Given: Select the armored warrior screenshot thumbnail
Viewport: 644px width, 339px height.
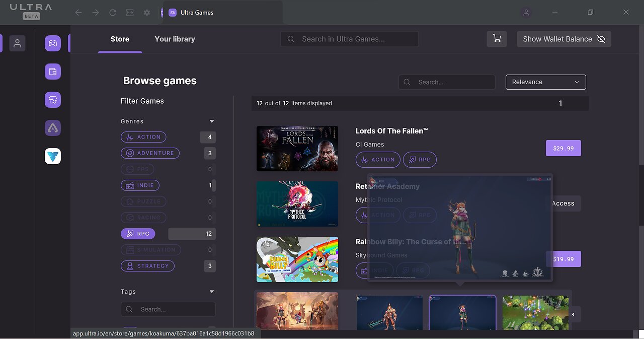Looking at the screenshot, I should click(389, 313).
